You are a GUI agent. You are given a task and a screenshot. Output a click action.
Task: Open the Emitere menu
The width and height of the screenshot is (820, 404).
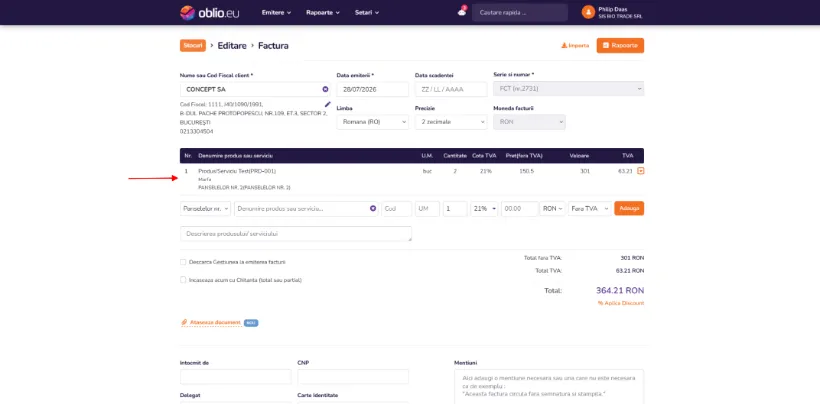[276, 12]
